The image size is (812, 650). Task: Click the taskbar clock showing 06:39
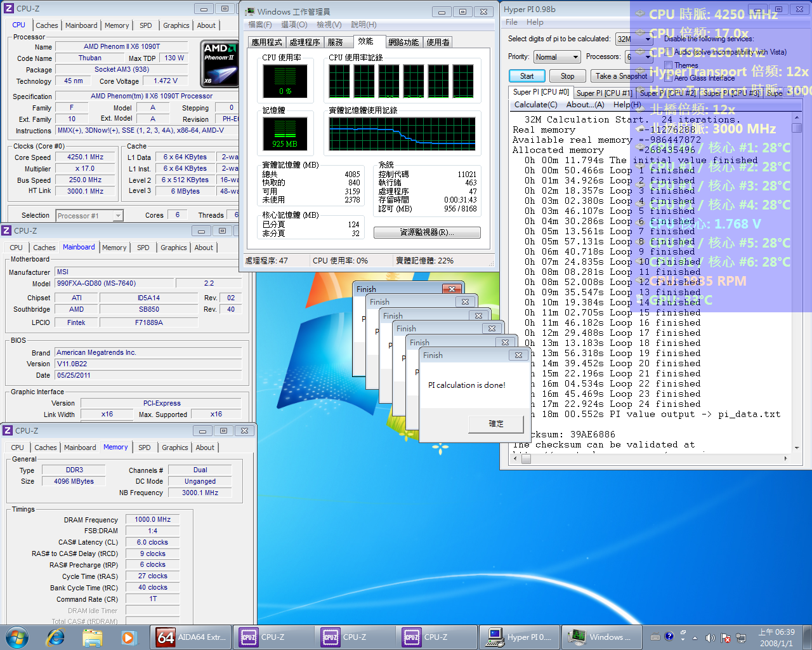coord(776,637)
